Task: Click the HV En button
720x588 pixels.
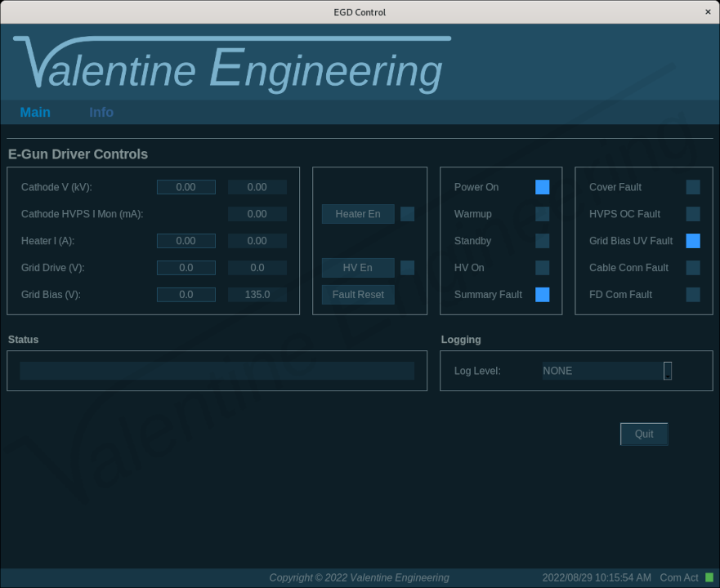Action: coord(358,268)
